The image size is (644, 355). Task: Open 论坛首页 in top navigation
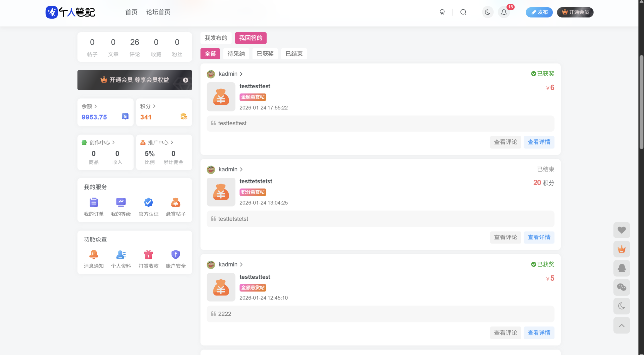click(158, 12)
